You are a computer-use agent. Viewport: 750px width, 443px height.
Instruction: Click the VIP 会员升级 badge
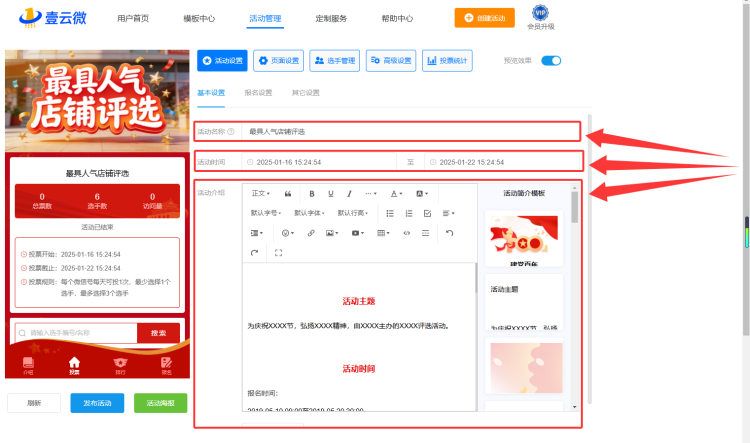tap(540, 18)
